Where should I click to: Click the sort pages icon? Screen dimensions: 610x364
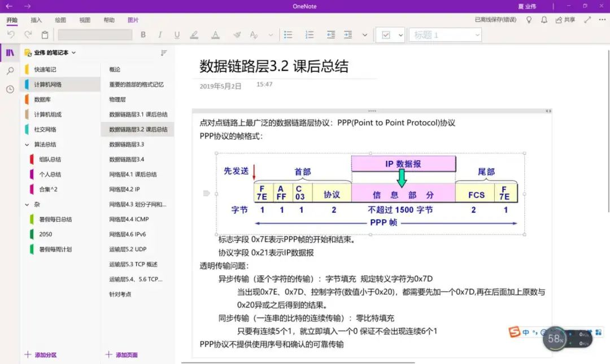164,53
